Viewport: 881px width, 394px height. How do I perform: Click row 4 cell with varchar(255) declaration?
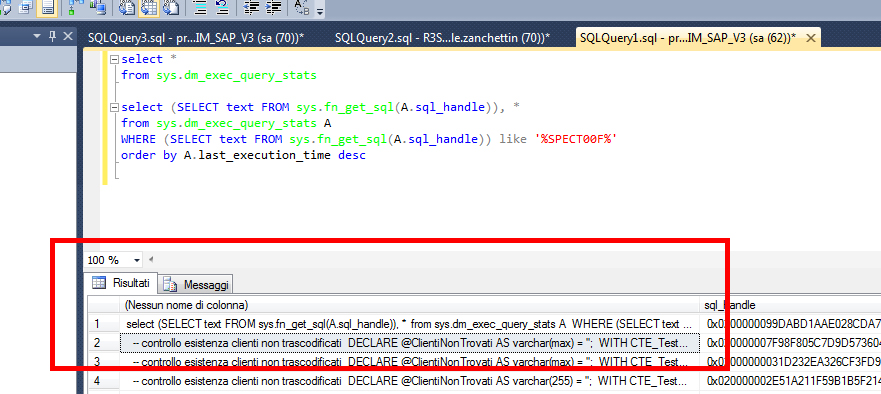tap(410, 381)
